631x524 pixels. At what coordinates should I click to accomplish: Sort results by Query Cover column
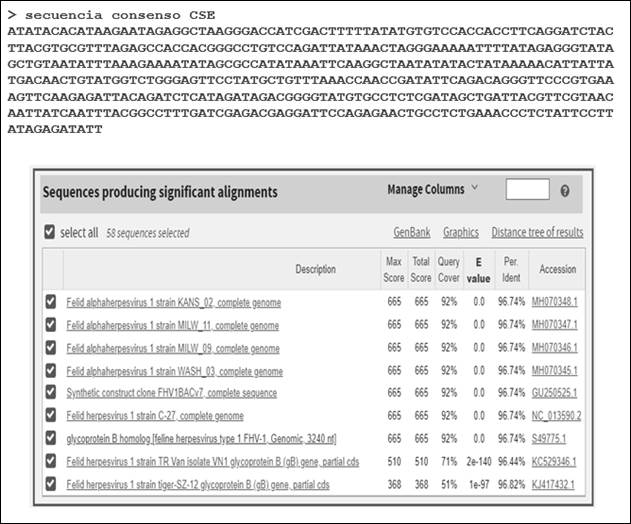449,268
